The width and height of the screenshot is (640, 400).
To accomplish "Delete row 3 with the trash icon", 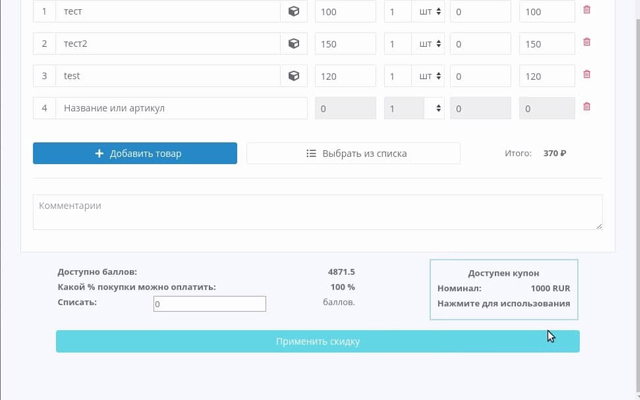I will 587,74.
